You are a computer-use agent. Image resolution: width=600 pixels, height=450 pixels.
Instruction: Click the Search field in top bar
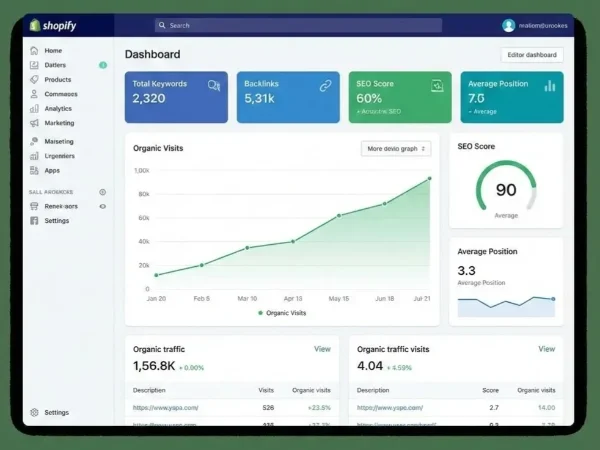298,25
